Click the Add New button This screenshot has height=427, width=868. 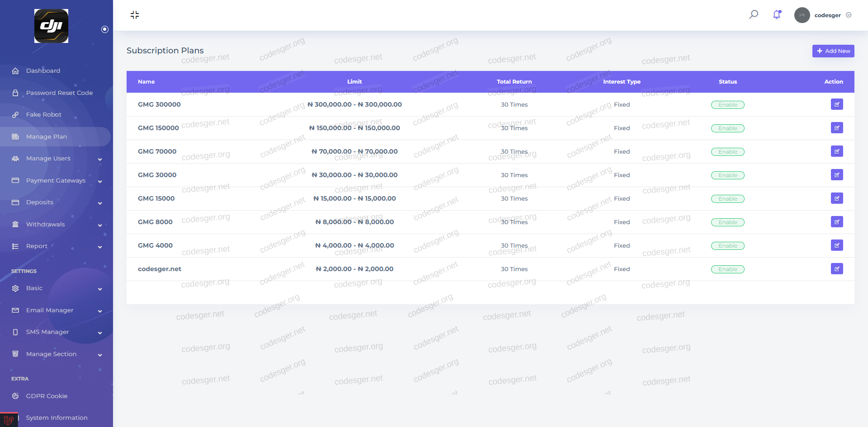tap(833, 51)
